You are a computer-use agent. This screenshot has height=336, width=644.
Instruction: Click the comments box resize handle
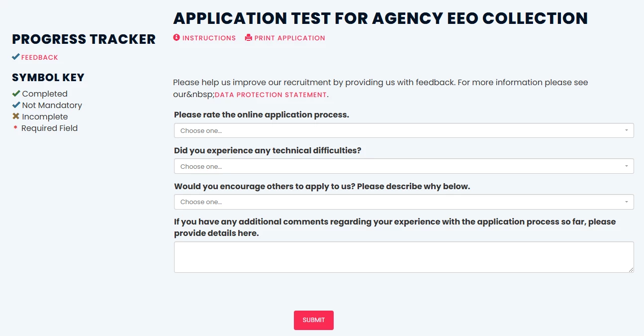pos(631,269)
